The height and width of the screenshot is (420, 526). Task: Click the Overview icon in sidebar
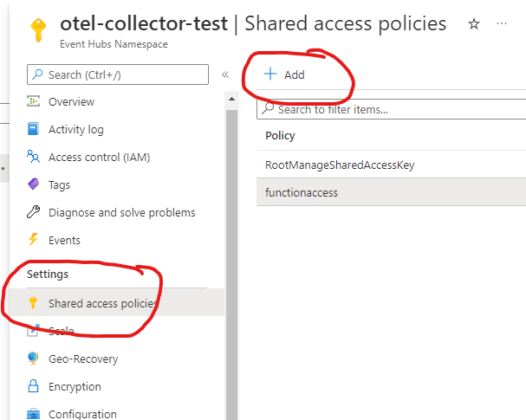[34, 102]
